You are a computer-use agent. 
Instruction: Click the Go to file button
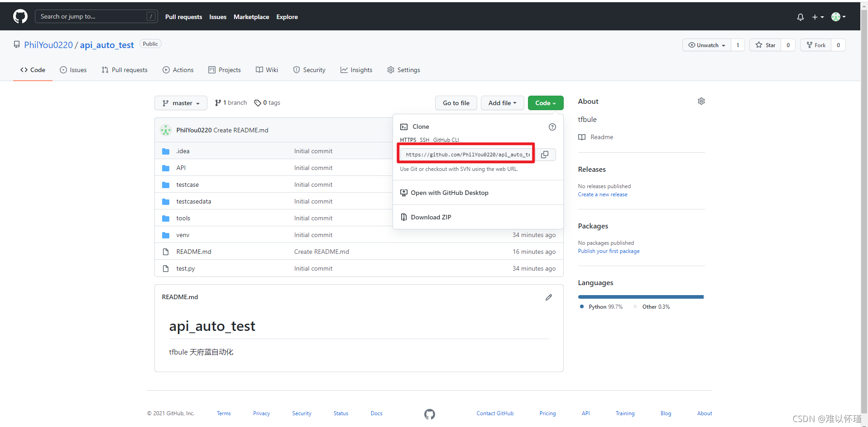456,103
